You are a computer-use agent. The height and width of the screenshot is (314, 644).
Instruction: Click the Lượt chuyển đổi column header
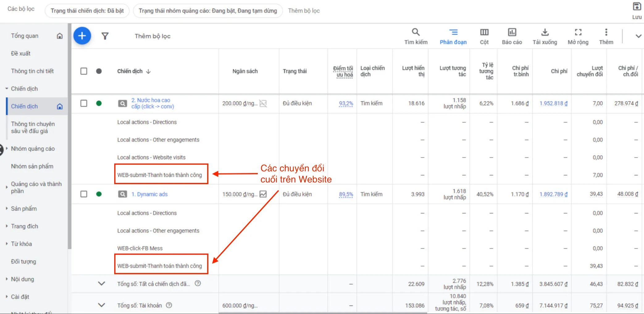(589, 71)
